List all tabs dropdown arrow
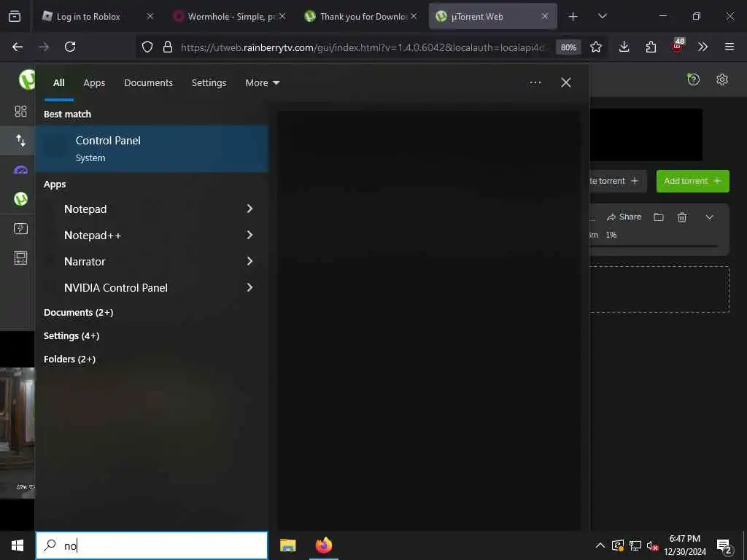 point(602,17)
